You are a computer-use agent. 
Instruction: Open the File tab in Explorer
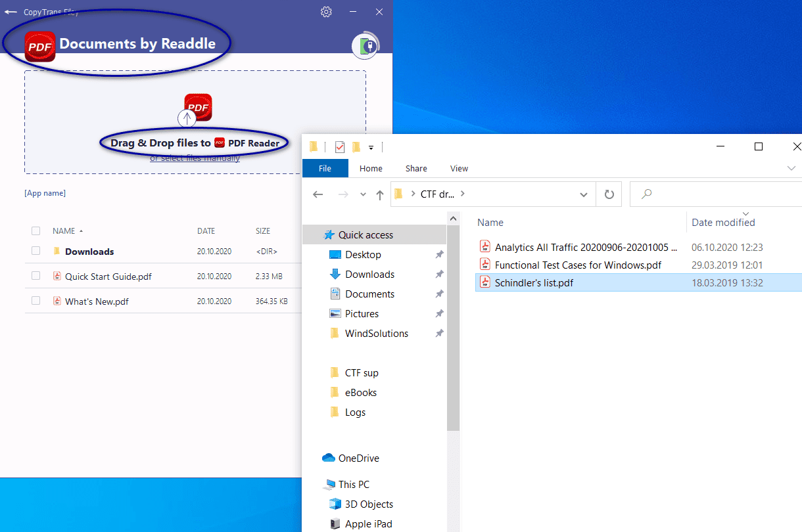(x=325, y=168)
